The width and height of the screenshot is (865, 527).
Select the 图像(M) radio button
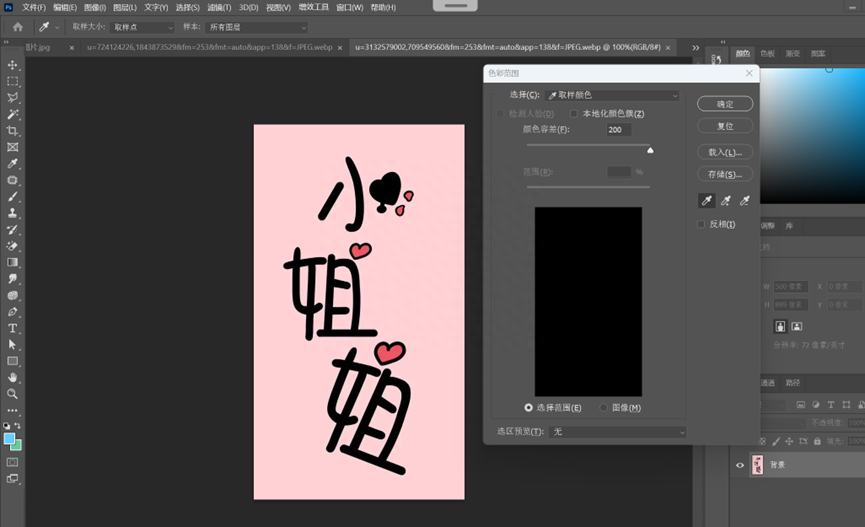point(604,408)
